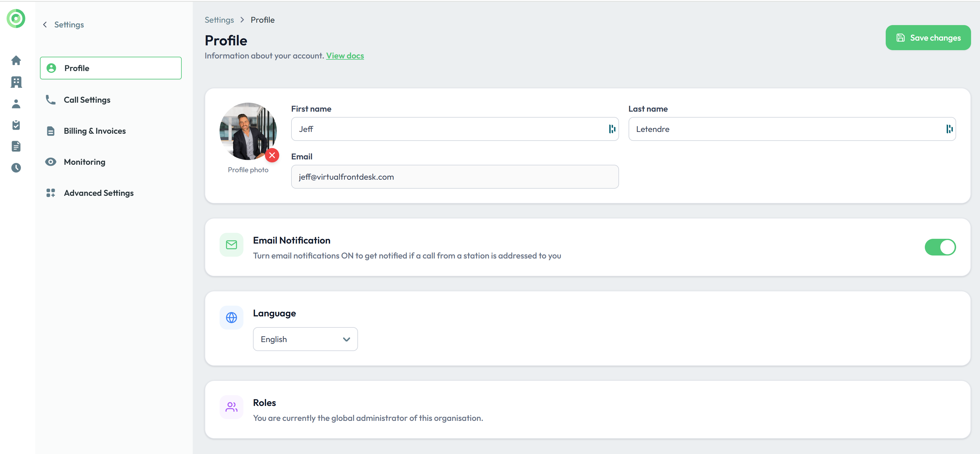Toggle the Email Notification switch

pyautogui.click(x=940, y=247)
